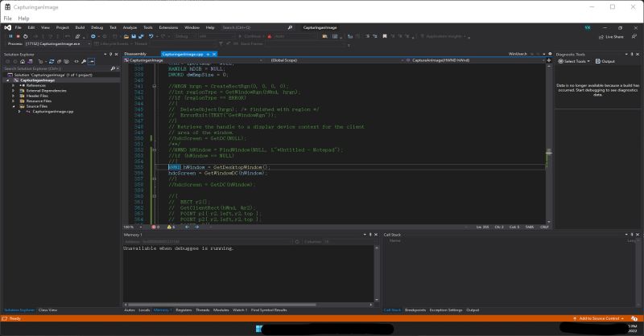The image size is (644, 336).
Task: Open file using the folder icon
Action: [126, 36]
